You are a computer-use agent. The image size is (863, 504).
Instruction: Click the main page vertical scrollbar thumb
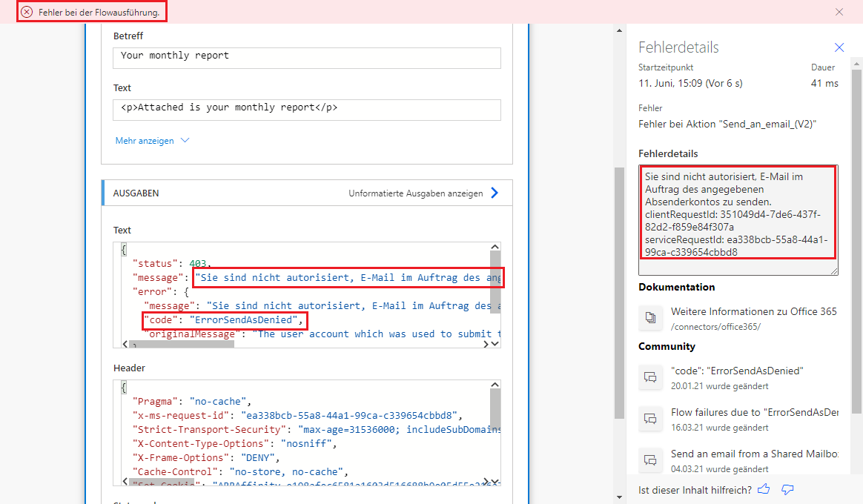click(619, 293)
